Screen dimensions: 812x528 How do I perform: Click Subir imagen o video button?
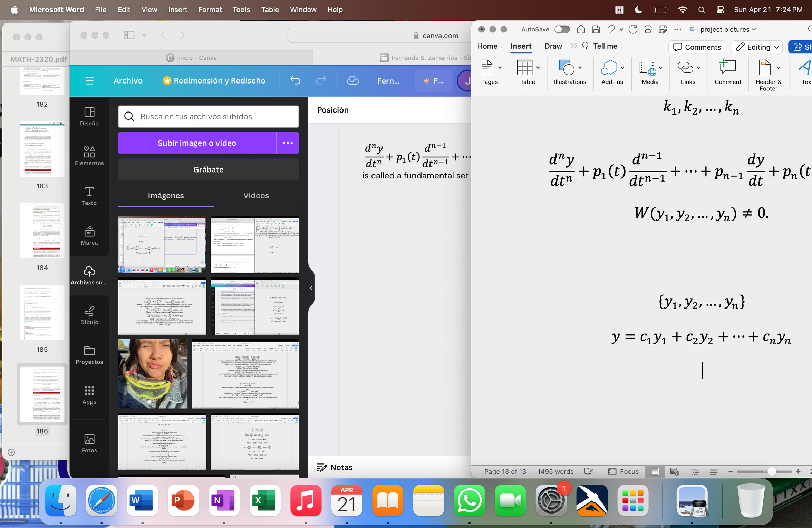point(197,143)
